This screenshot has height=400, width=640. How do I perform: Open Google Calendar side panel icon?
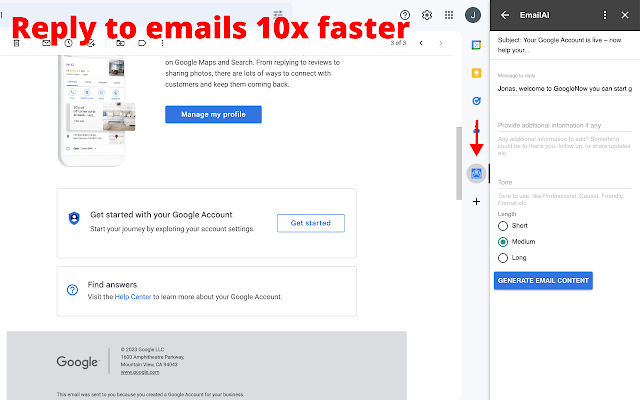point(476,45)
